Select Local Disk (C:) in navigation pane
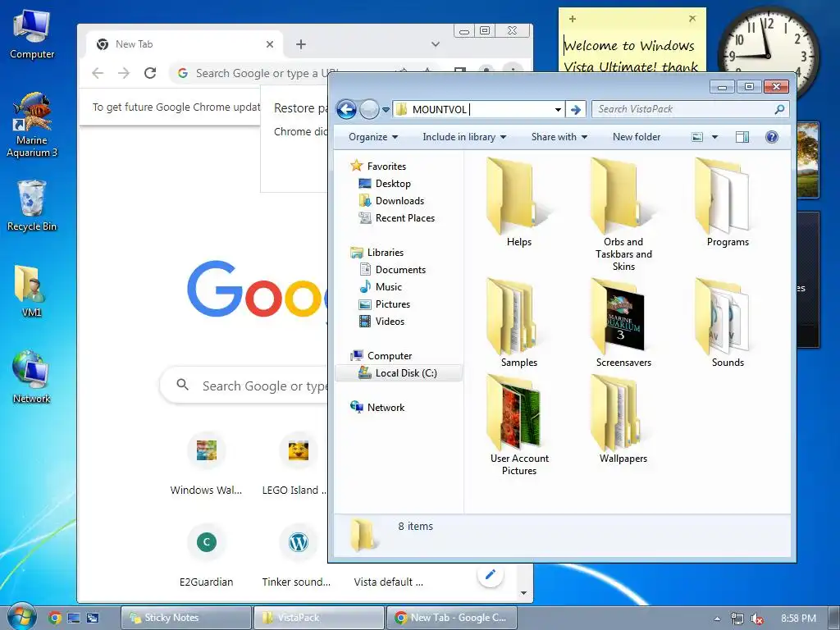This screenshot has height=630, width=840. pyautogui.click(x=399, y=373)
